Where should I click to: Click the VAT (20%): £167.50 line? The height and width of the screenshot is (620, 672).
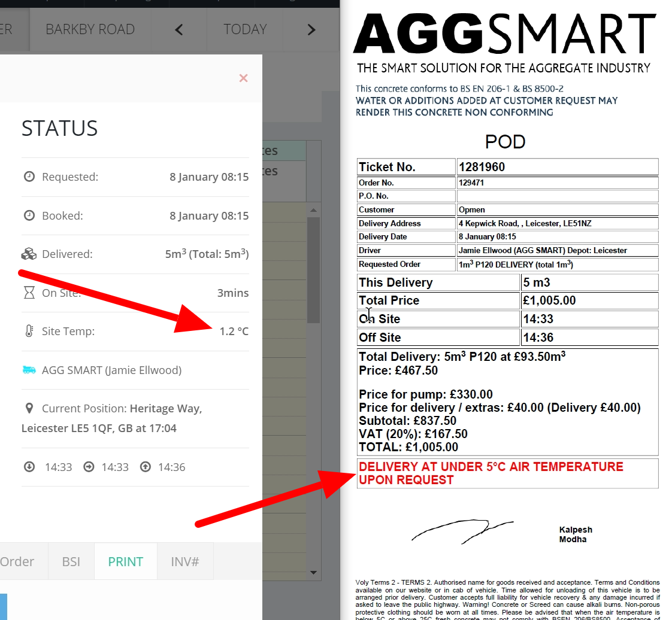[x=413, y=434]
